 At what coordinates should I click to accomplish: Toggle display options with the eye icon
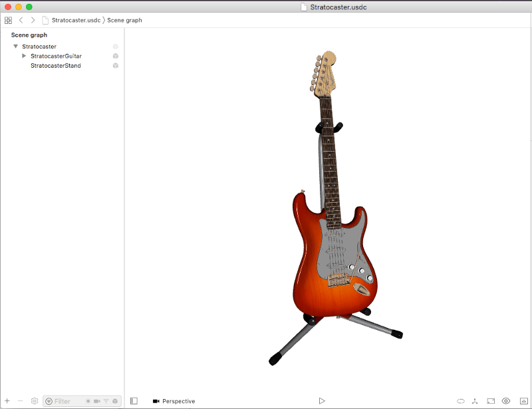tap(506, 401)
